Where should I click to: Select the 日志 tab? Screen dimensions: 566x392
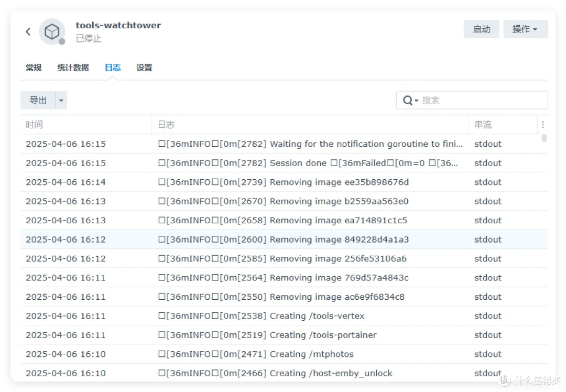(113, 68)
